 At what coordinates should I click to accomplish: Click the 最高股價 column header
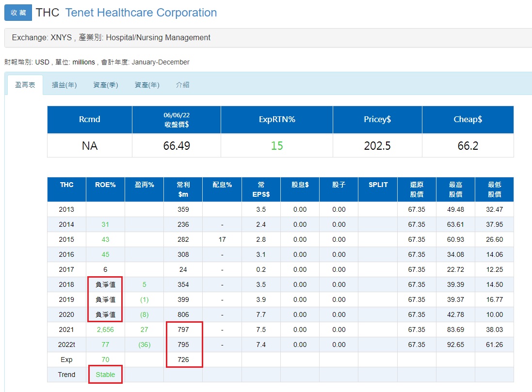pos(456,189)
